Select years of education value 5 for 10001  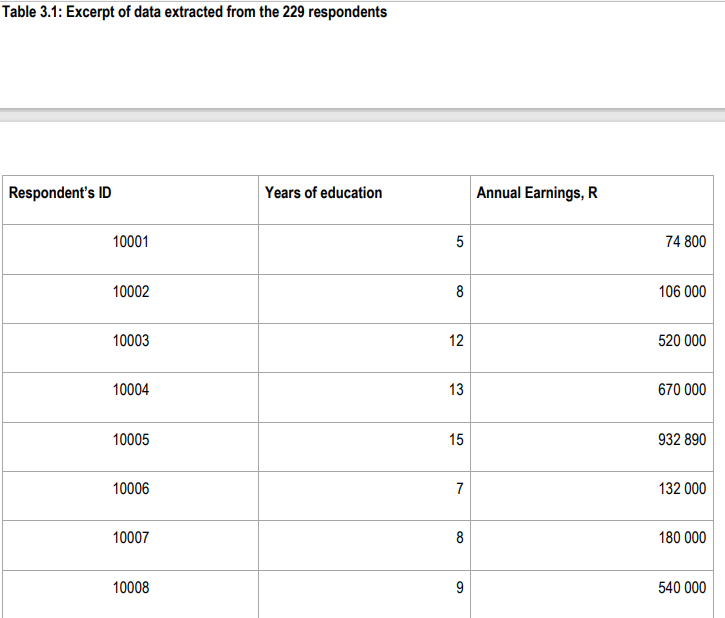(460, 242)
